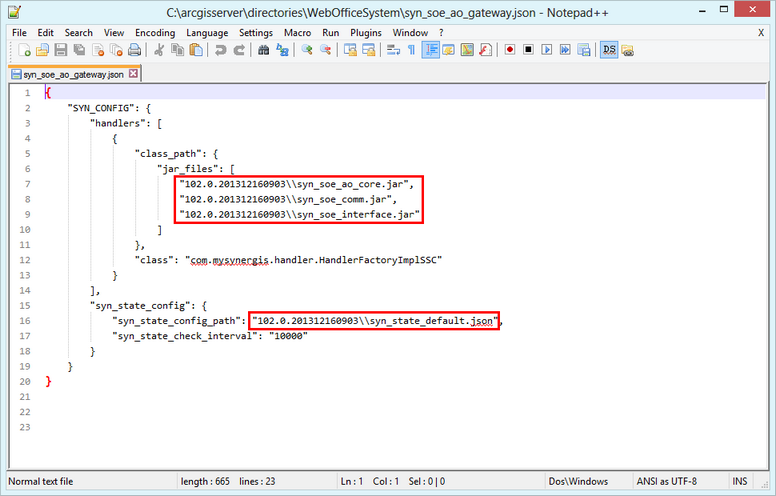This screenshot has width=776, height=496.
Task: Click the "SYN_CONFIG" key on line 2
Action: tap(101, 108)
